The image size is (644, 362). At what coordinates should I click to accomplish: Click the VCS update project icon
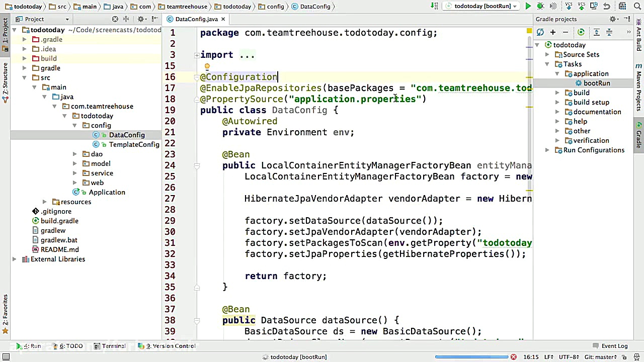tap(569, 6)
